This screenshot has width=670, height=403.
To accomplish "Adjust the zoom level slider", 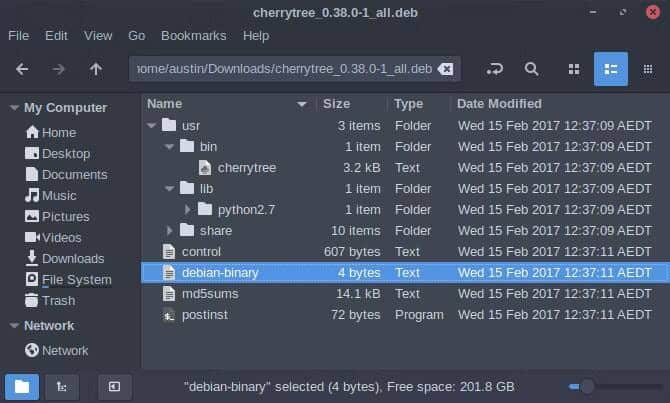I will 587,386.
